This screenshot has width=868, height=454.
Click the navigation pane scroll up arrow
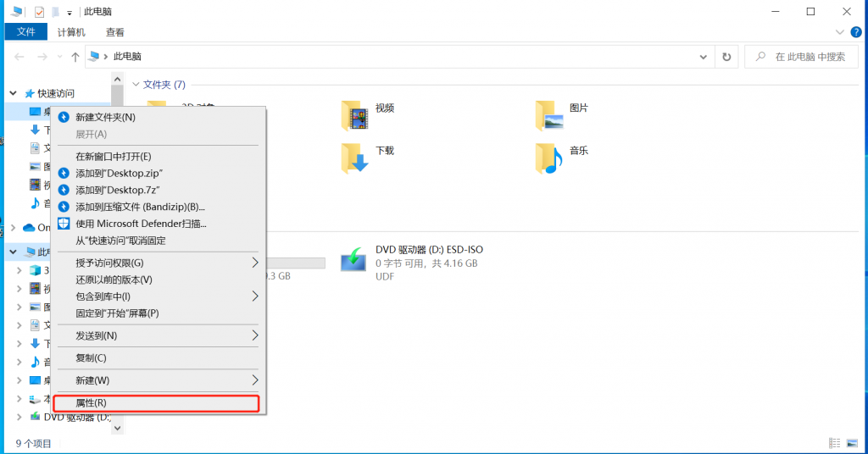pos(117,80)
